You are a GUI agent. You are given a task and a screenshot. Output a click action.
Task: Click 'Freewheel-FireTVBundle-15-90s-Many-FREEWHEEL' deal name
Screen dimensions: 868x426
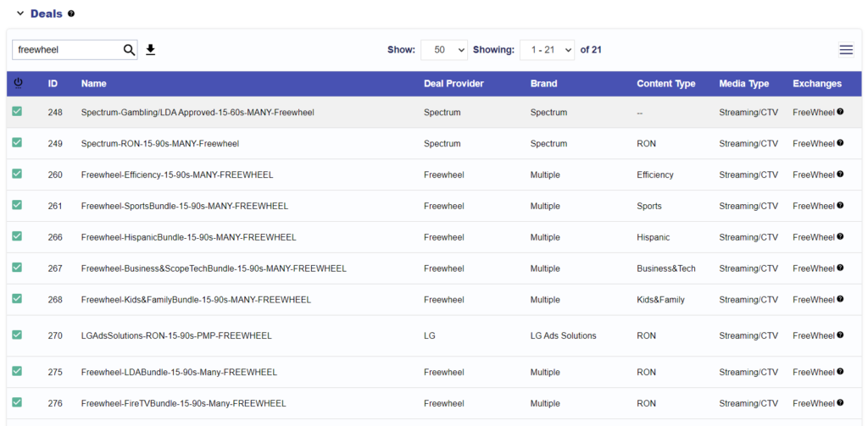(183, 404)
